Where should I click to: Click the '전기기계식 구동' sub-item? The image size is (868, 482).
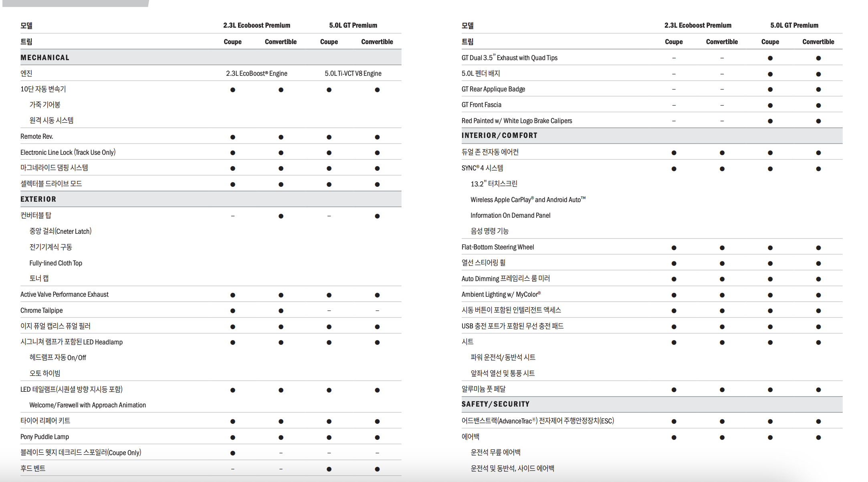point(51,247)
